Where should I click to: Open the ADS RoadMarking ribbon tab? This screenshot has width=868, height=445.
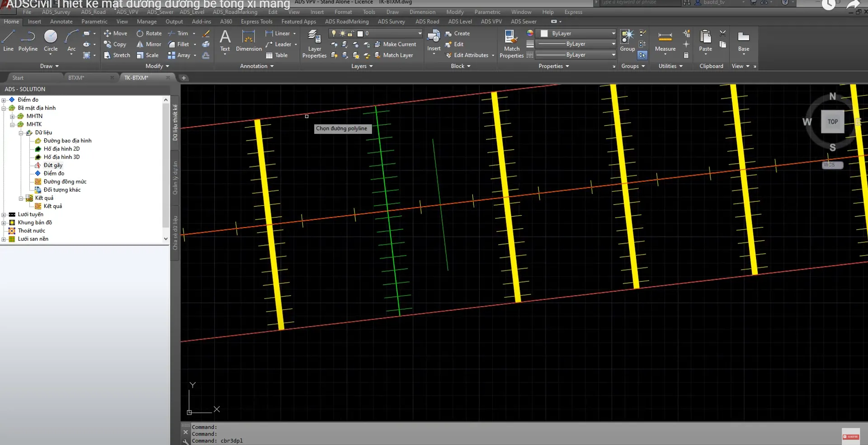coord(347,22)
